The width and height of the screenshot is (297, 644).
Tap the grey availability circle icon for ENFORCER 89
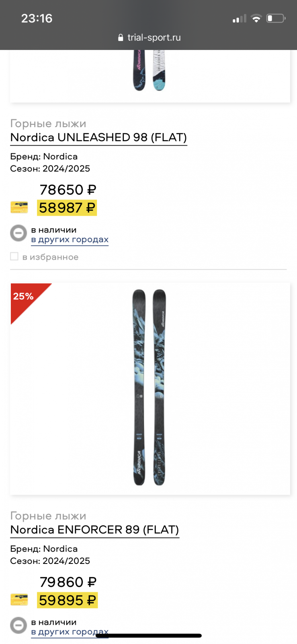[x=18, y=625]
